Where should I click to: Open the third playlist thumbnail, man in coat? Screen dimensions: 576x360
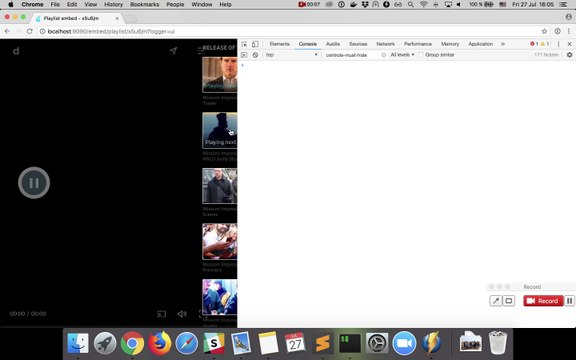pyautogui.click(x=220, y=186)
